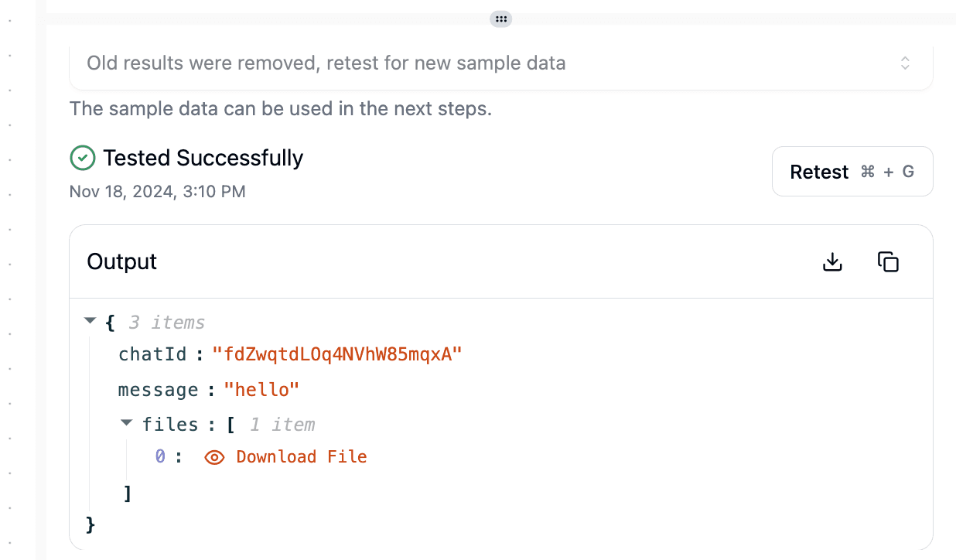Viewport: 956px width, 560px height.
Task: Select the chatId key label
Action: pos(152,355)
